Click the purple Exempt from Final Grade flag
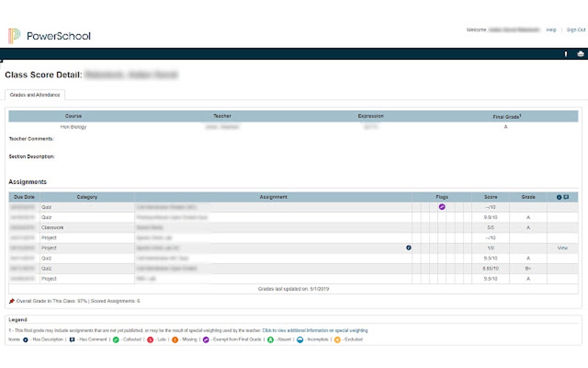 click(x=442, y=206)
